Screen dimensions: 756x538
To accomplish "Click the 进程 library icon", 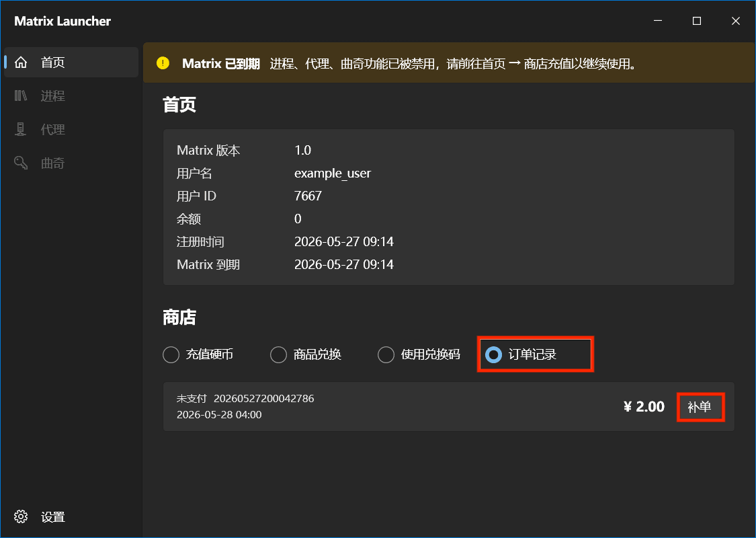I will [21, 95].
